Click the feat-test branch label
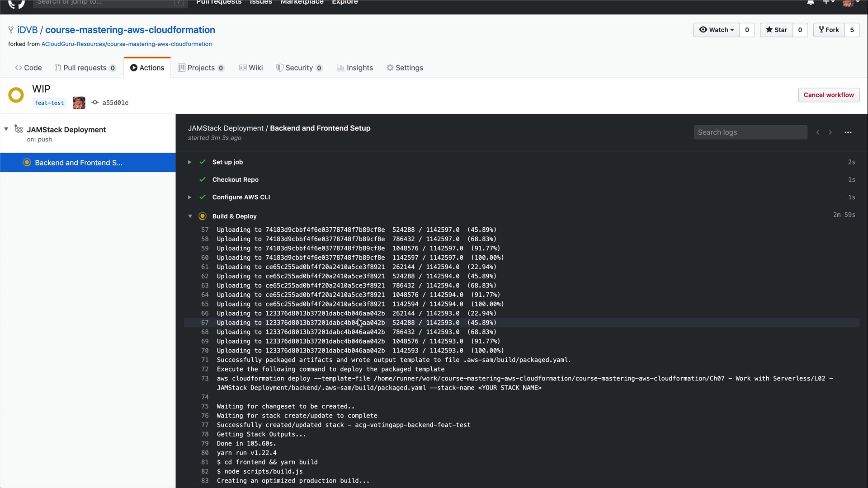This screenshot has width=868, height=488. (x=49, y=103)
